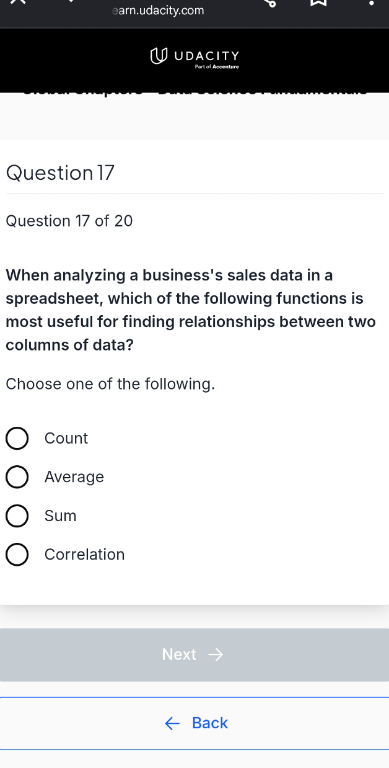Expand the chevron next to close icon
389x768 pixels.
coord(71,1)
